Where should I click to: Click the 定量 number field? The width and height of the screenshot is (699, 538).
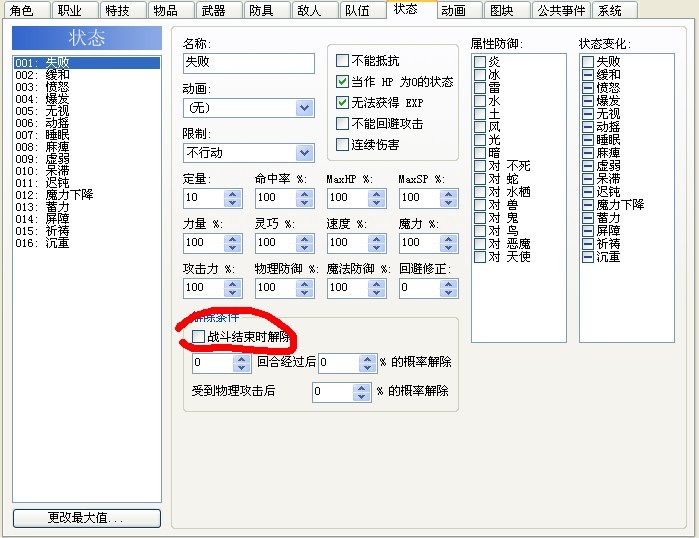pos(204,198)
